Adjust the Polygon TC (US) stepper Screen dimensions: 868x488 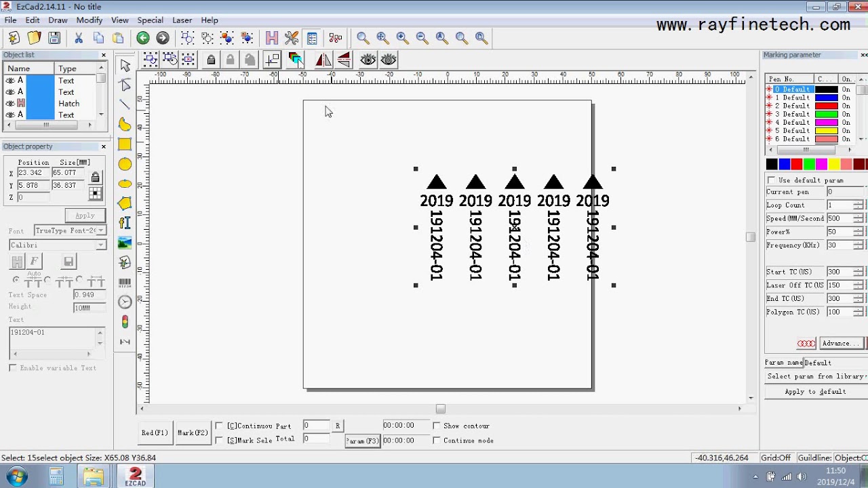tap(858, 312)
